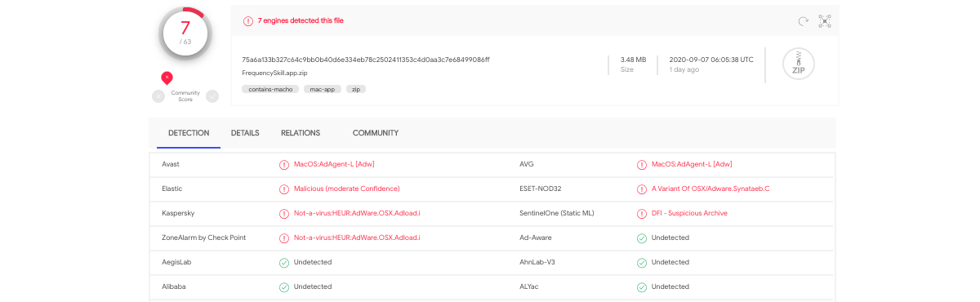The image size is (980, 302).
Task: Click the AegisLab undetected checkmark icon
Action: pos(284,262)
